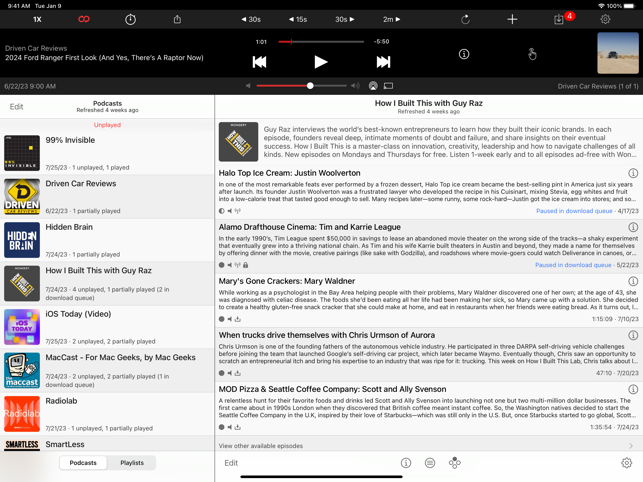Open the Ford Ranger episode artwork
This screenshot has width=643, height=482.
tap(618, 53)
